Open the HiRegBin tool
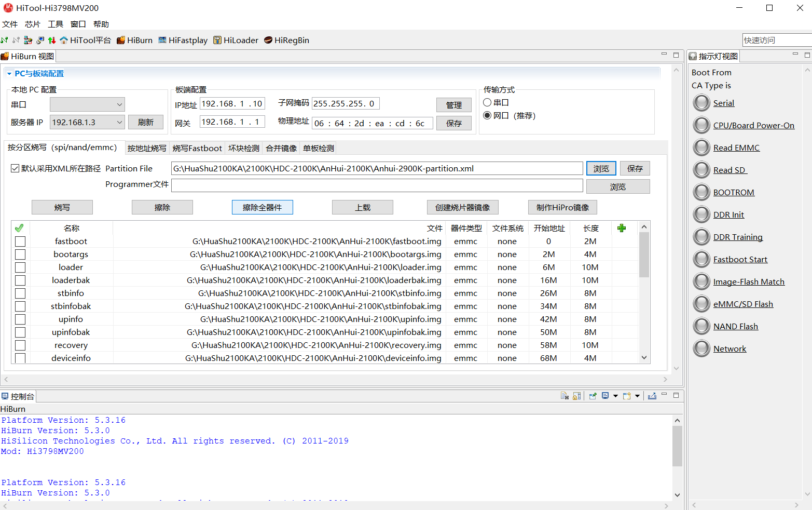This screenshot has width=812, height=510. 286,41
